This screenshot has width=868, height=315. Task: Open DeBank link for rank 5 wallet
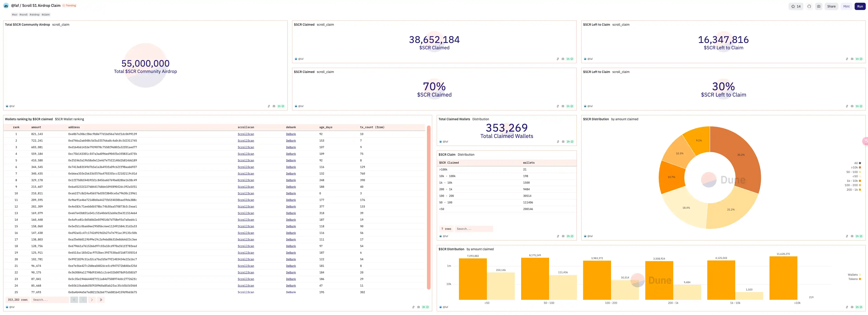point(291,160)
